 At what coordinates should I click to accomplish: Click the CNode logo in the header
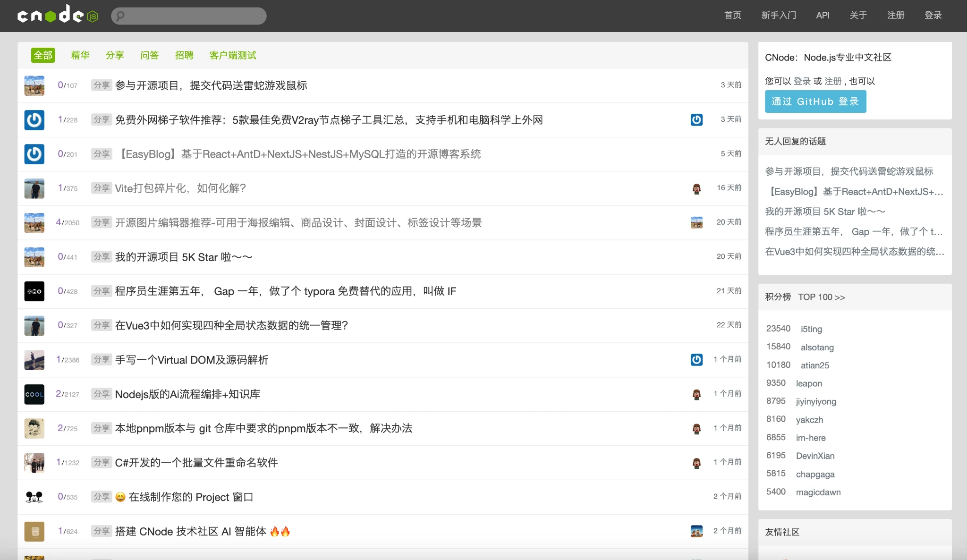tap(57, 15)
